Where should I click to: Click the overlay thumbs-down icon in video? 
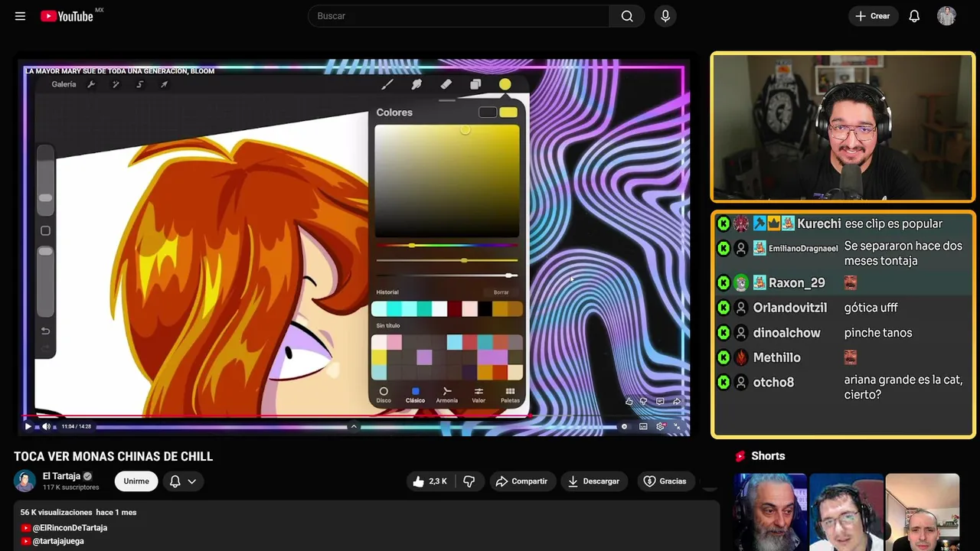644,401
